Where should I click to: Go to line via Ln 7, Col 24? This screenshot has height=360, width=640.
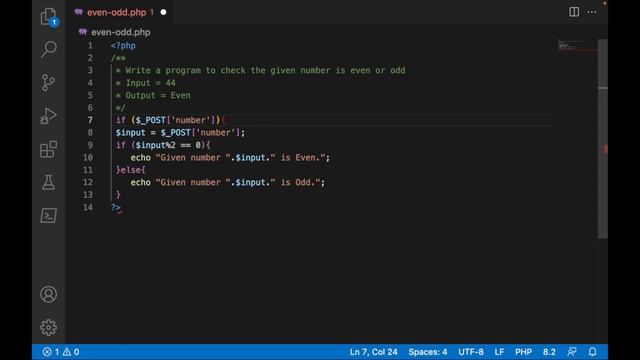click(x=373, y=352)
